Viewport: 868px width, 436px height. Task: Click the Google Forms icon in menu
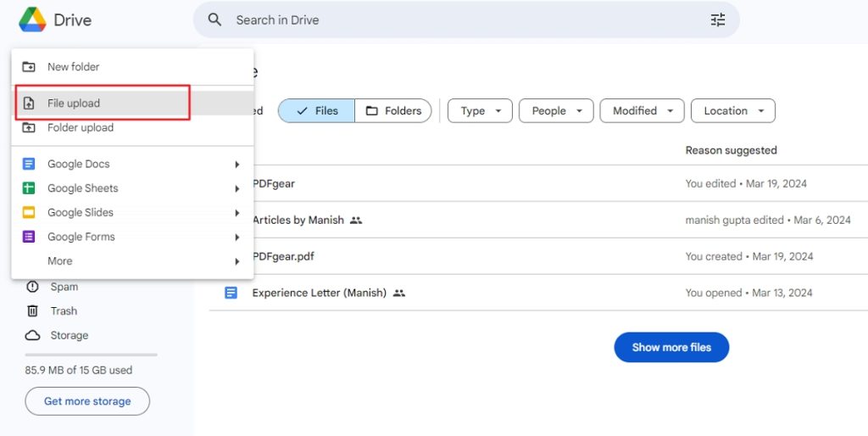29,238
